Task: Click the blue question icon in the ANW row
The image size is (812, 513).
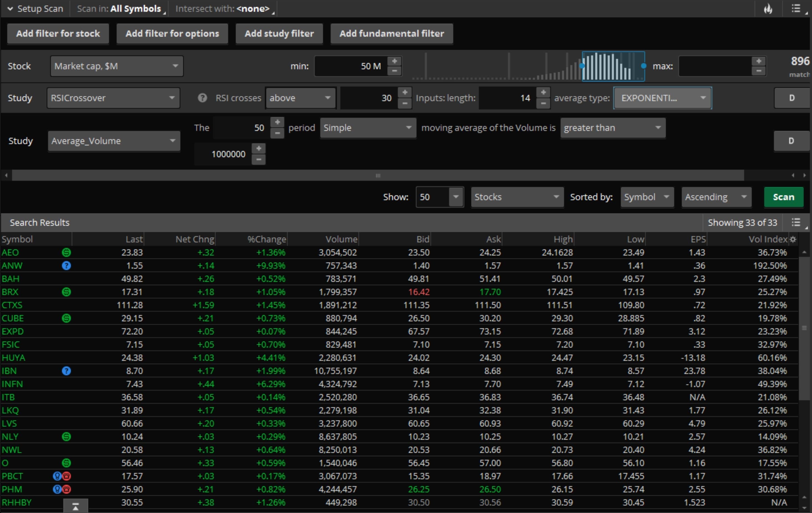Action: coord(66,266)
